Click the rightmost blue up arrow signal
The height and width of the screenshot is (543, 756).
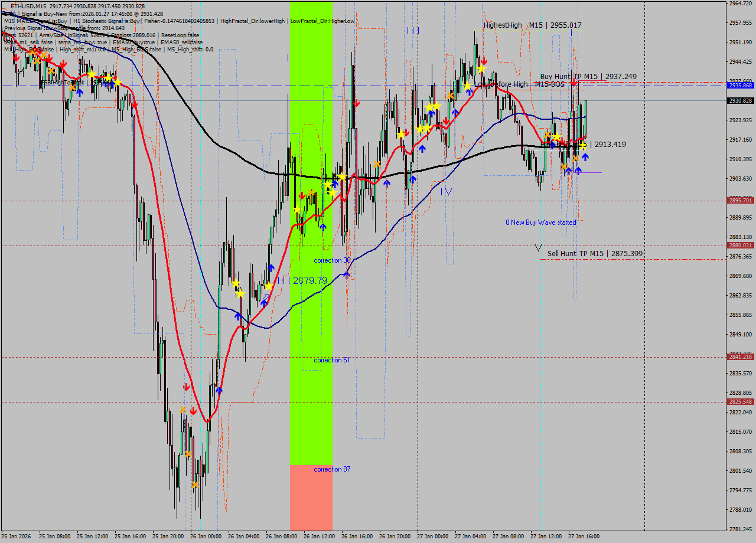click(585, 157)
